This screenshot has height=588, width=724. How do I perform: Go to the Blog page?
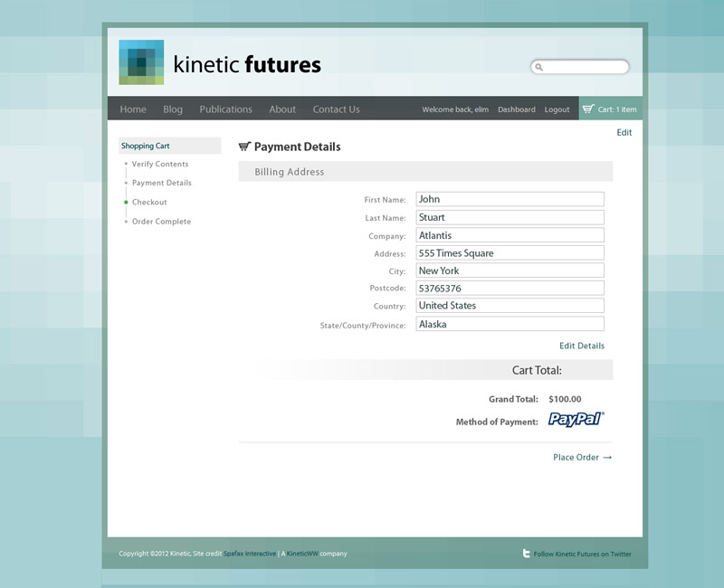[173, 109]
